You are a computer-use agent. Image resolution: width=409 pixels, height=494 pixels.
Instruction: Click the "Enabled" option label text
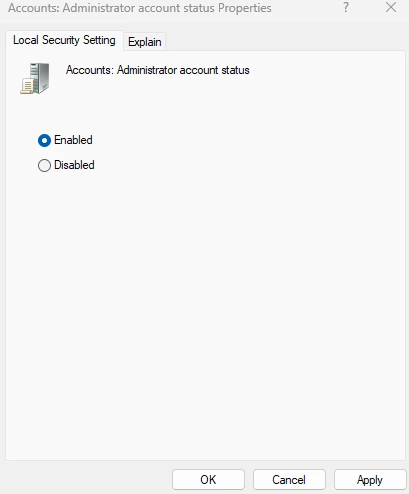(73, 140)
